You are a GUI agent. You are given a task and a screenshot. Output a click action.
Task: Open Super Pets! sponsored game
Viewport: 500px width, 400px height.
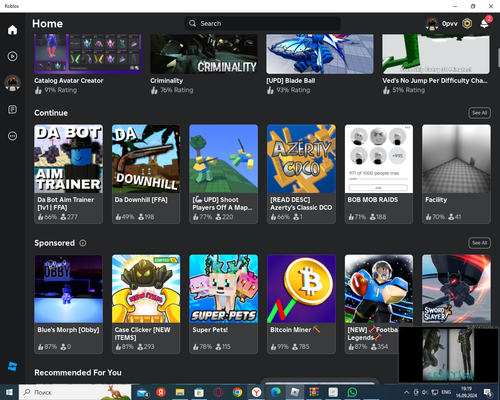(x=223, y=304)
